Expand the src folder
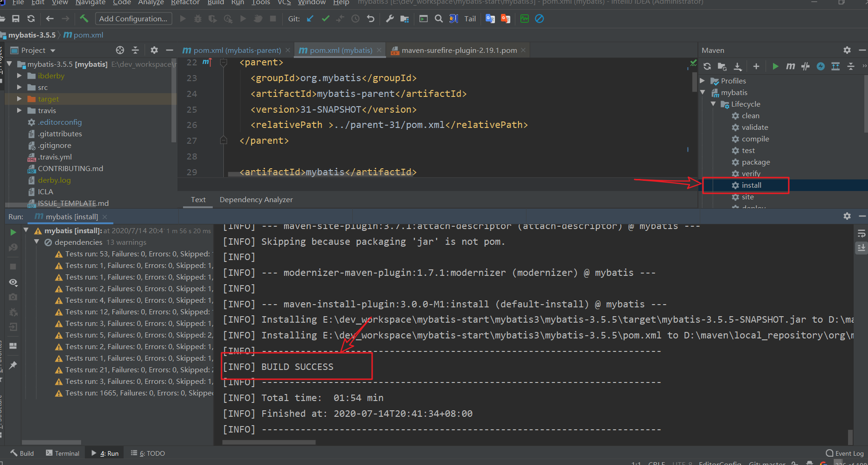The width and height of the screenshot is (868, 465). click(19, 87)
